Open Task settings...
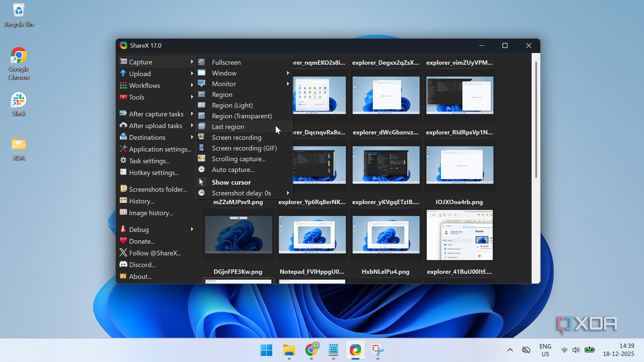This screenshot has height=362, width=644. click(x=156, y=161)
